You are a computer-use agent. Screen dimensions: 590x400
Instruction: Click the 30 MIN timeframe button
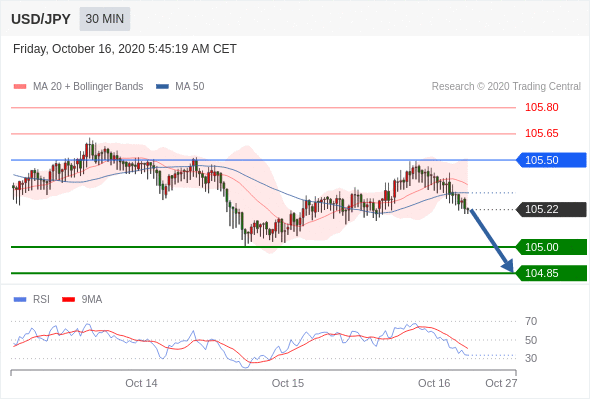point(105,19)
